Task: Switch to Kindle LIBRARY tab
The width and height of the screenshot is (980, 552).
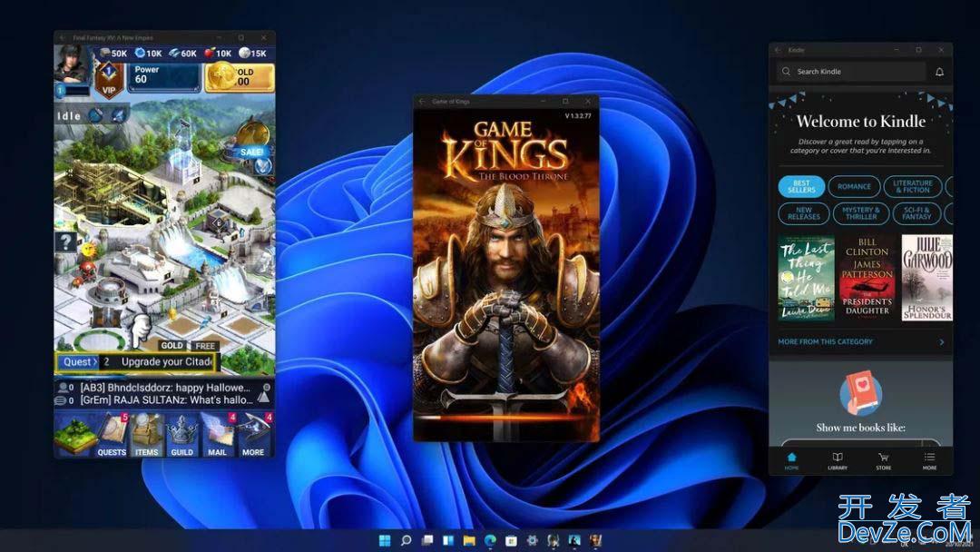Action: coord(838,460)
